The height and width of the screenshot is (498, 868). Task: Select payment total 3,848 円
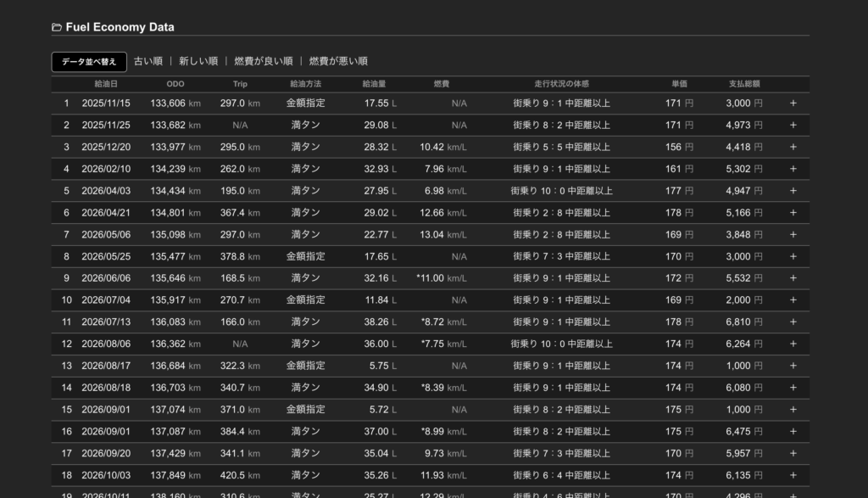point(744,234)
